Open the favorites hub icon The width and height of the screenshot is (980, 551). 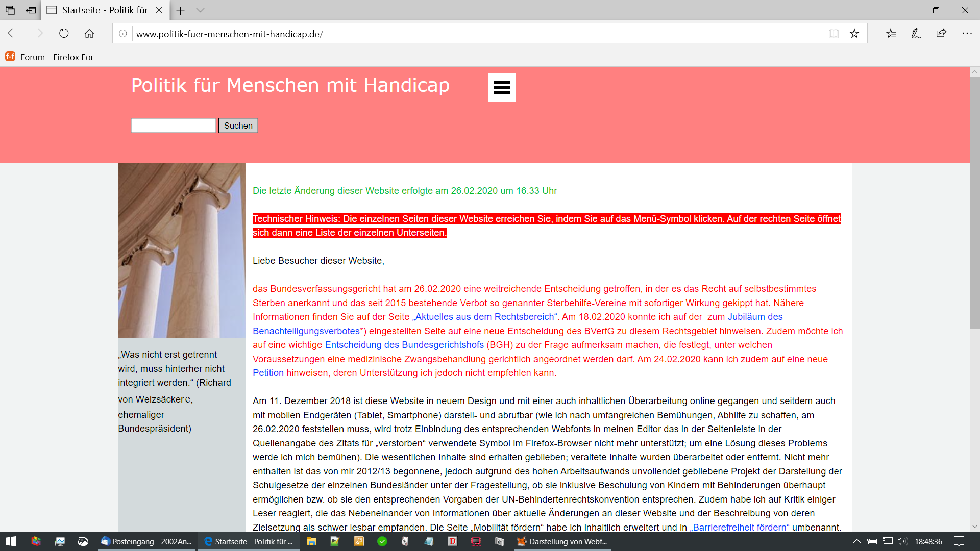click(x=891, y=34)
